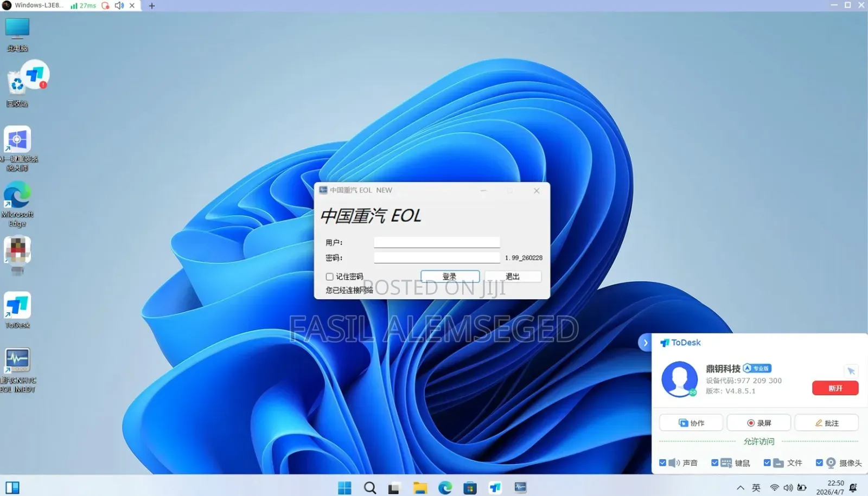Open taskbar Search
Image resolution: width=868 pixels, height=496 pixels.
pos(370,488)
